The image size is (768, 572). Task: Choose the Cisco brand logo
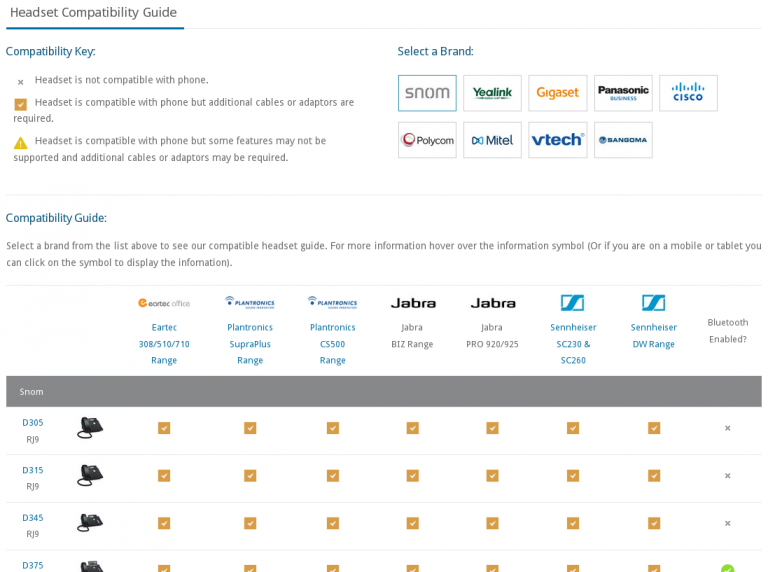(688, 93)
